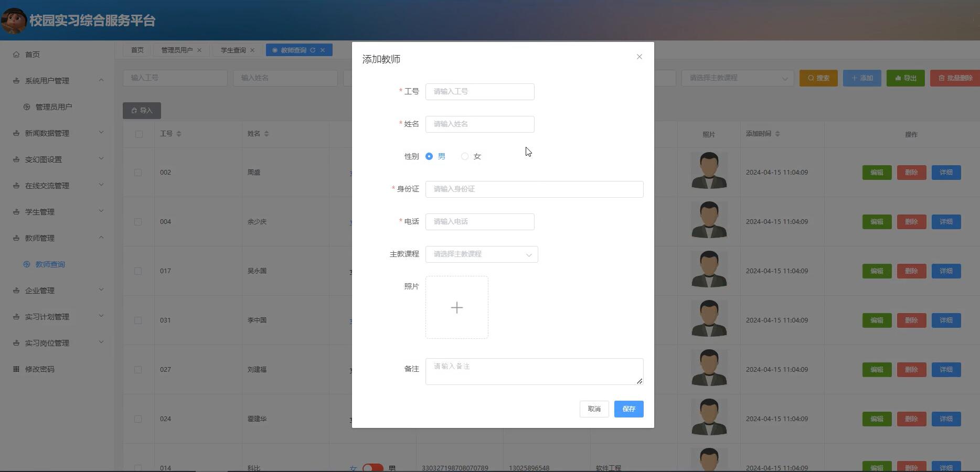Click the 管理员用户 circular icon in sidebar
Viewport: 980px width, 472px height.
[26, 106]
